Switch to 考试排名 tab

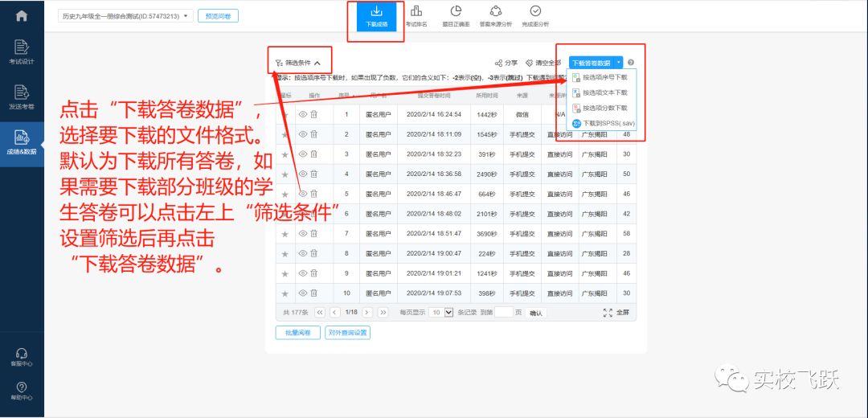point(416,17)
